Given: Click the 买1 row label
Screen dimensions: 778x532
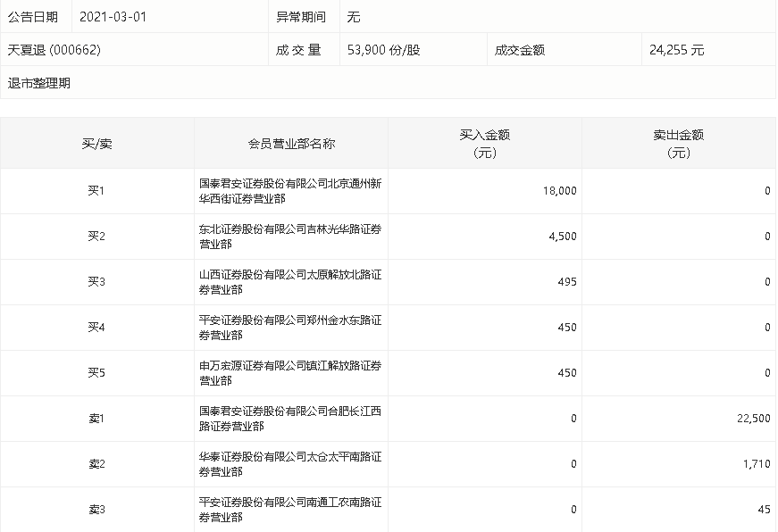Looking at the screenshot, I should coord(96,190).
